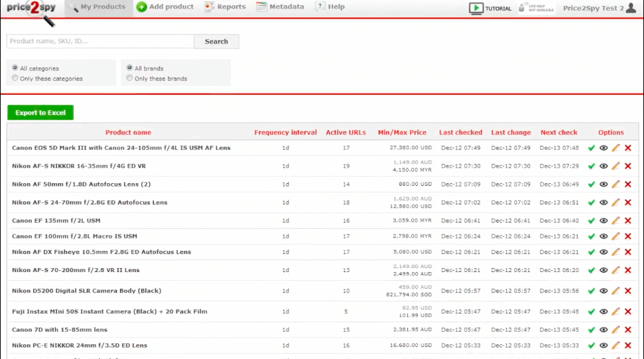Toggle eye icon for Nikon AF 50mm f/1.8D
644x359 pixels.
pyautogui.click(x=604, y=184)
